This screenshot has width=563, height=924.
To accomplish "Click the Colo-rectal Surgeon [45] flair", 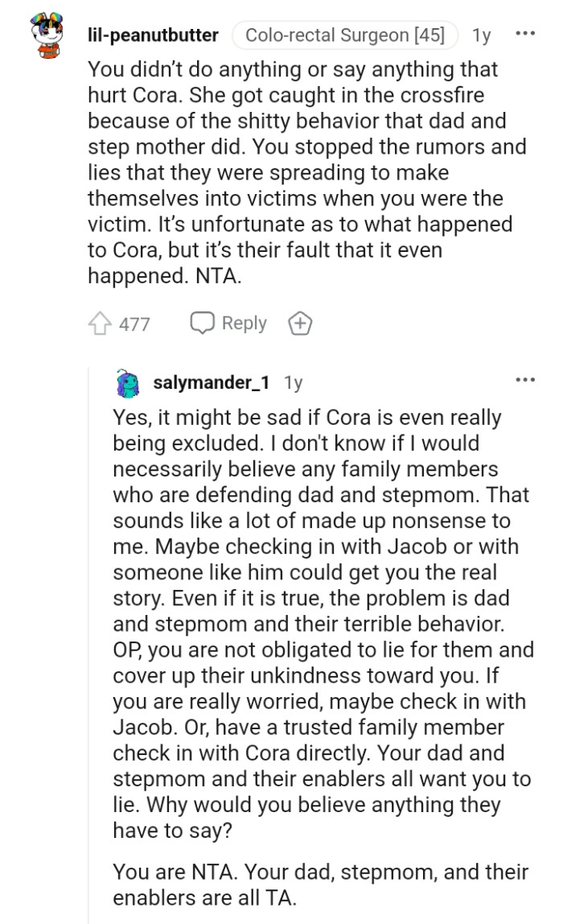I will coord(345,35).
